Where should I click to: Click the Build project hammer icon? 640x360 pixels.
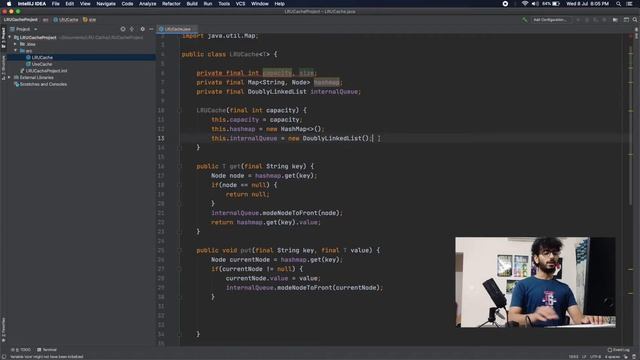tap(524, 20)
